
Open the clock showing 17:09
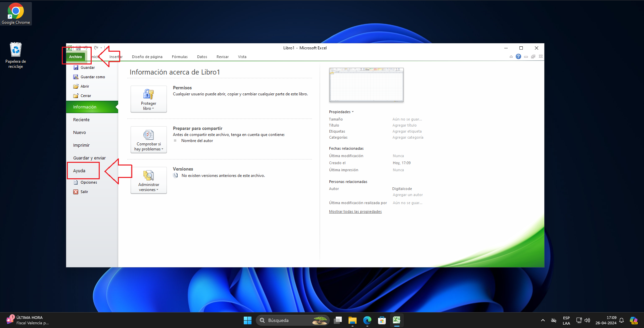606,320
